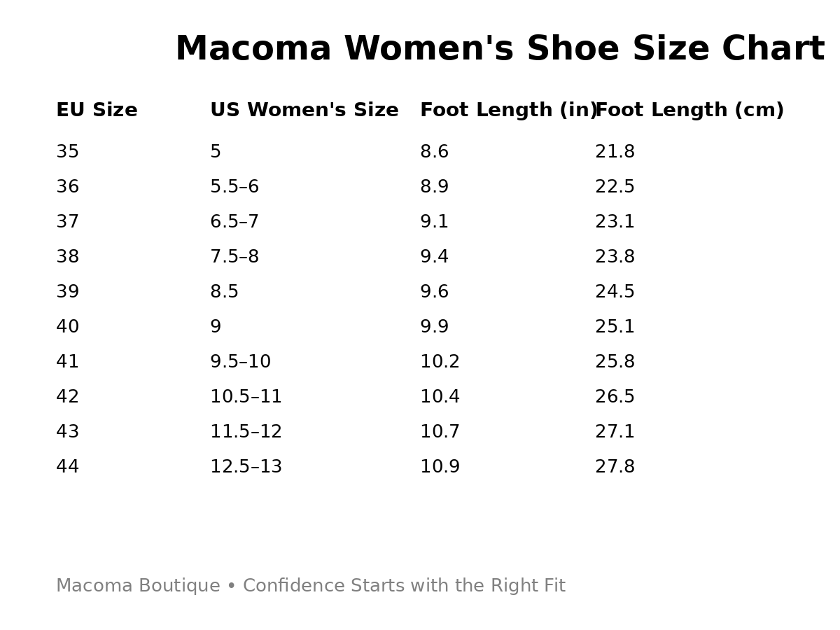Select the EU Size column header
The height and width of the screenshot is (630, 840).
tap(97, 111)
